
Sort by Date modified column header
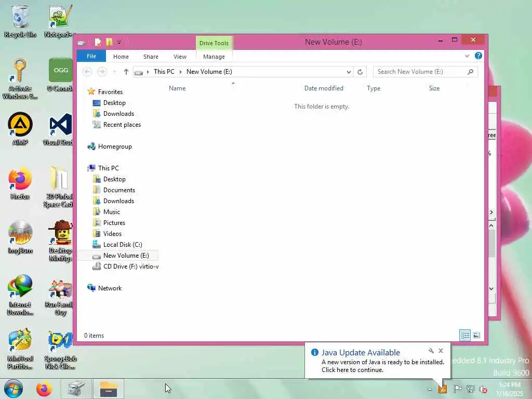pos(324,88)
